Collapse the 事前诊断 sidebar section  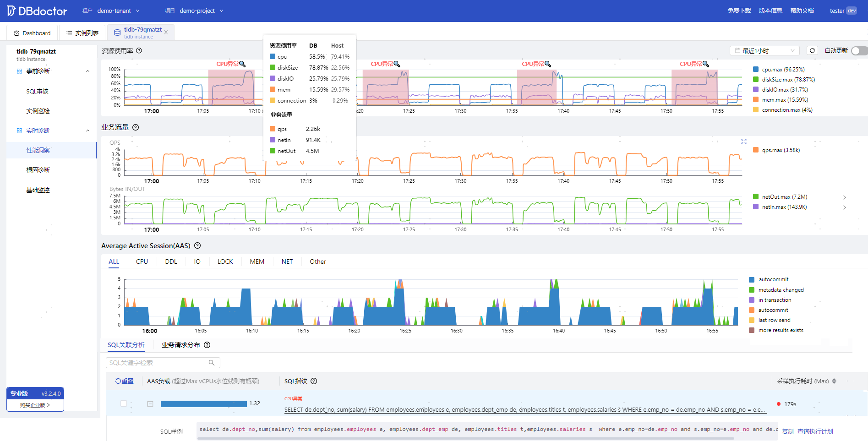(x=87, y=71)
